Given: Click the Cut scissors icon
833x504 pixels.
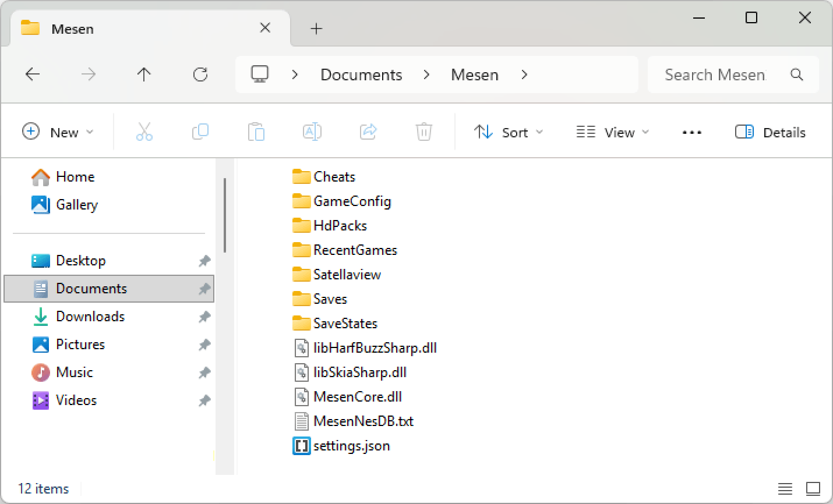Looking at the screenshot, I should [x=144, y=132].
